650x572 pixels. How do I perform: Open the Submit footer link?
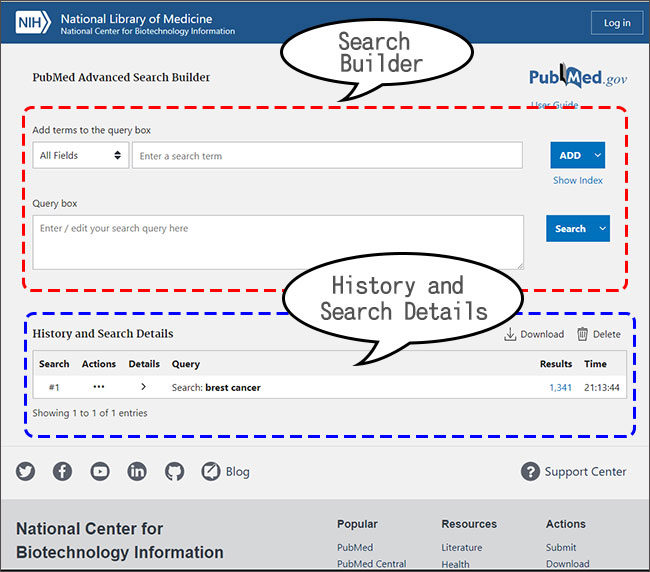tap(561, 548)
